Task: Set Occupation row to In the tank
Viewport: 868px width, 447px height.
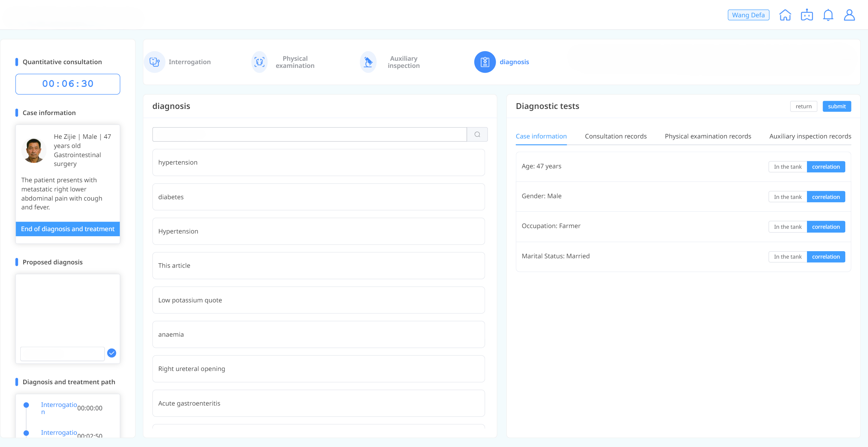Action: click(x=787, y=227)
